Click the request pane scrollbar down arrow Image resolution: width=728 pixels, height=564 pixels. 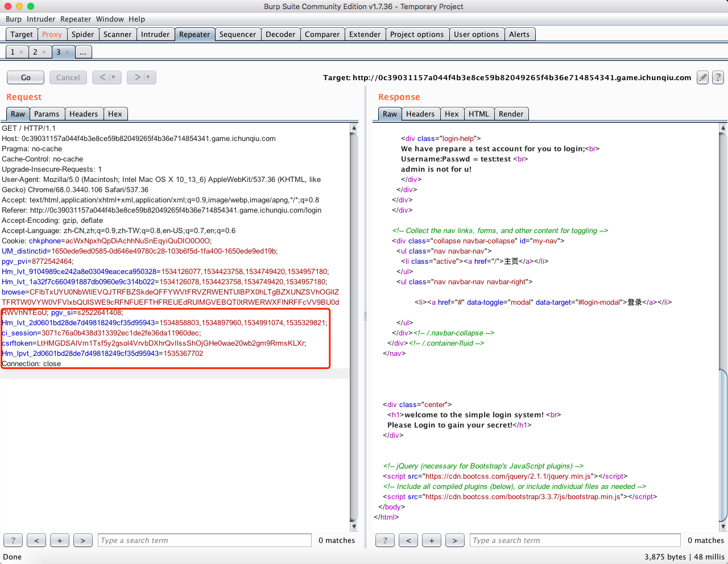354,526
